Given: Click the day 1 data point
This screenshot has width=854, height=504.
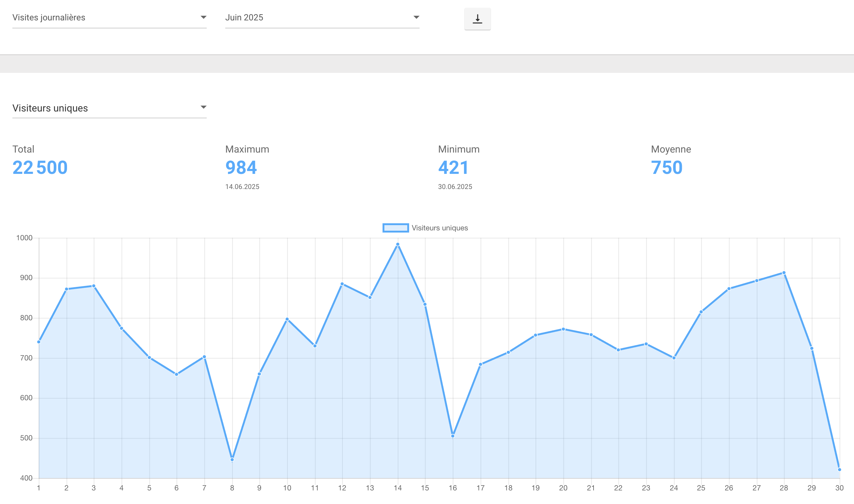Looking at the screenshot, I should pos(39,342).
